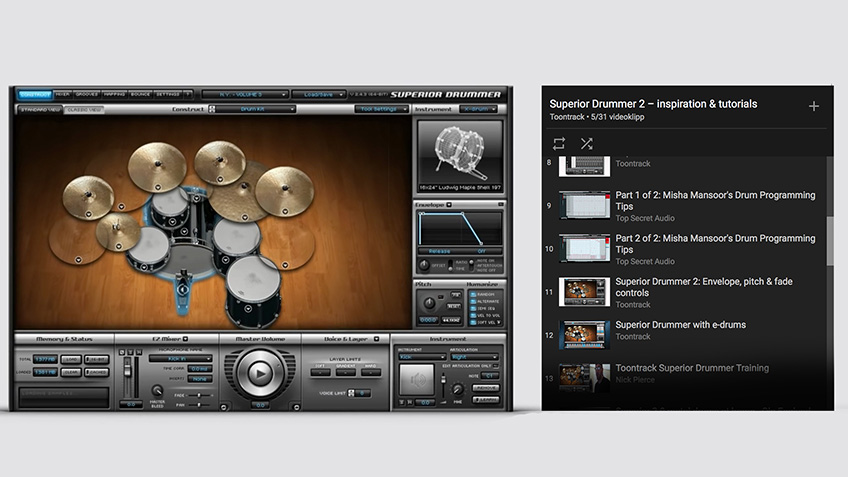Open the Articulation Right dropdown

[x=474, y=357]
